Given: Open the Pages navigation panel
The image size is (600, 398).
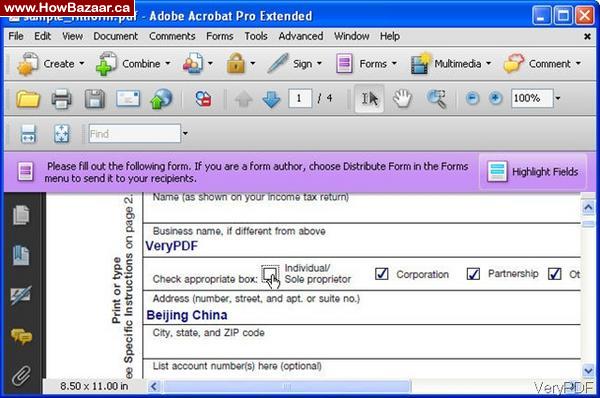Looking at the screenshot, I should (x=21, y=215).
